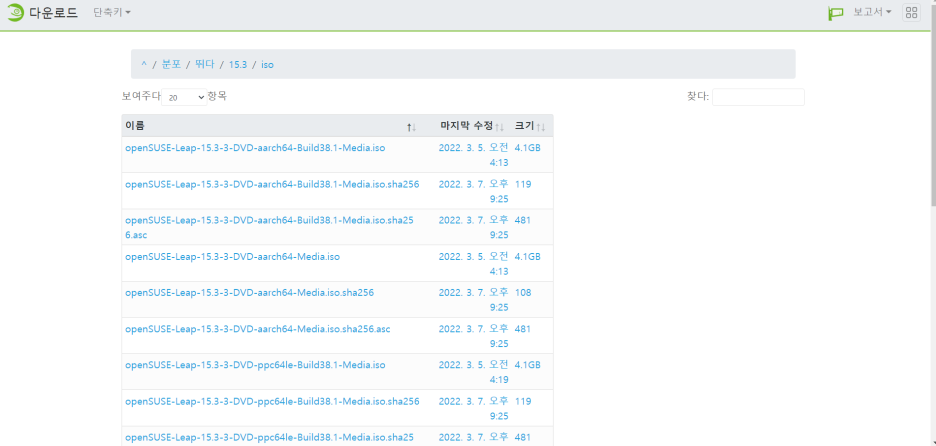Focus the 찾다 search field
Viewport: 936px width, 446px height.
pos(758,97)
